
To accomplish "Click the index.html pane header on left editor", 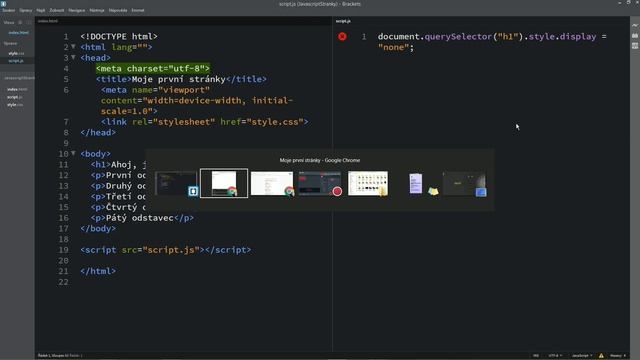I will [x=48, y=21].
